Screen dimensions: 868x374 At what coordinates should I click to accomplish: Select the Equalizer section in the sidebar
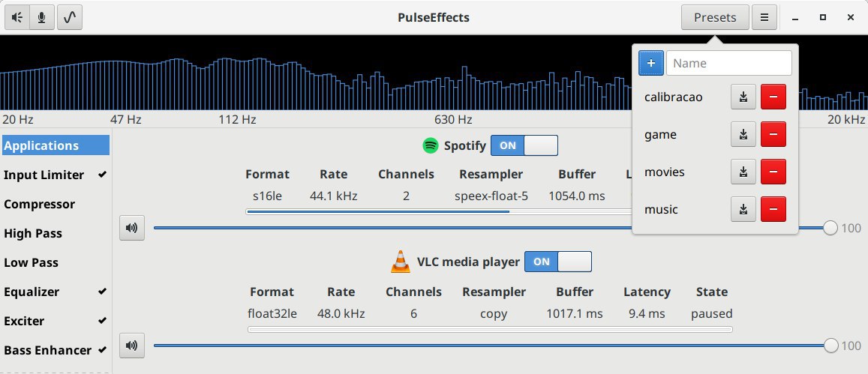pyautogui.click(x=32, y=292)
